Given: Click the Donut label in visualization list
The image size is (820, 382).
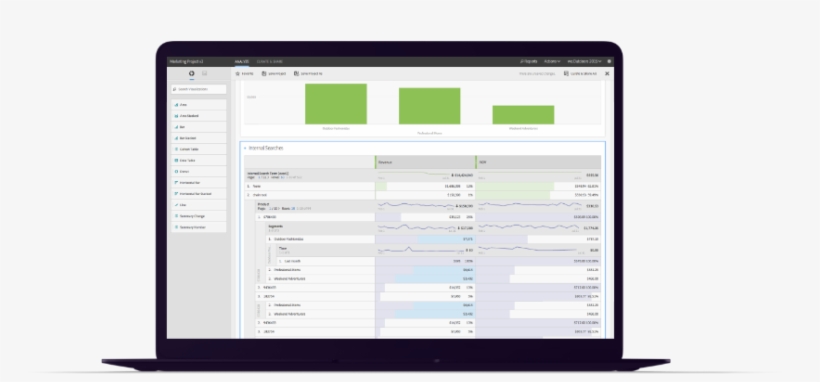Looking at the screenshot, I should tap(184, 172).
